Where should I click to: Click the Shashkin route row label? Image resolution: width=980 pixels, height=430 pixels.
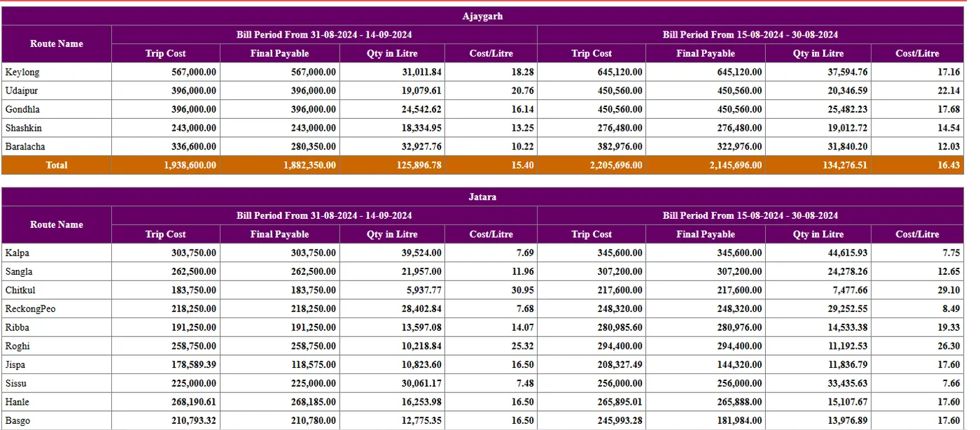point(22,128)
